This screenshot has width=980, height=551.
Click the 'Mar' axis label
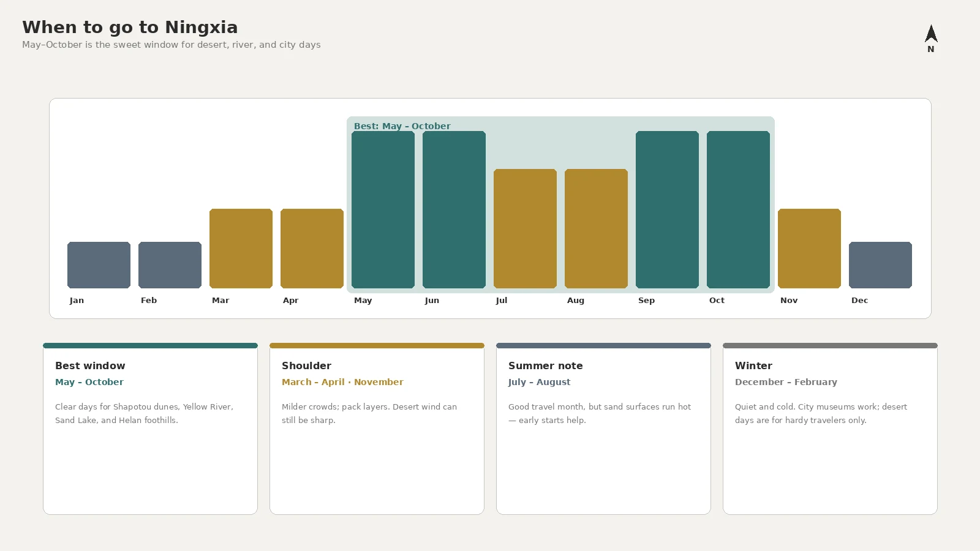[221, 301]
